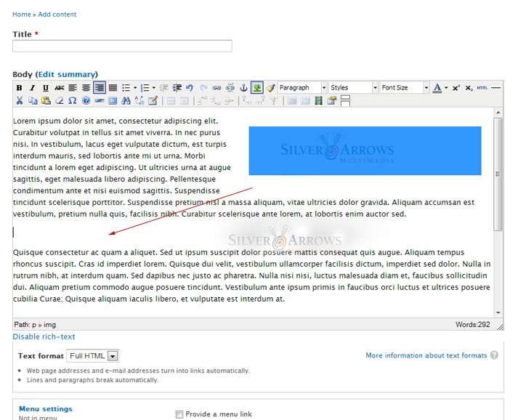Toggle italic formatting
Image resolution: width=518 pixels, height=420 pixels.
tap(33, 88)
